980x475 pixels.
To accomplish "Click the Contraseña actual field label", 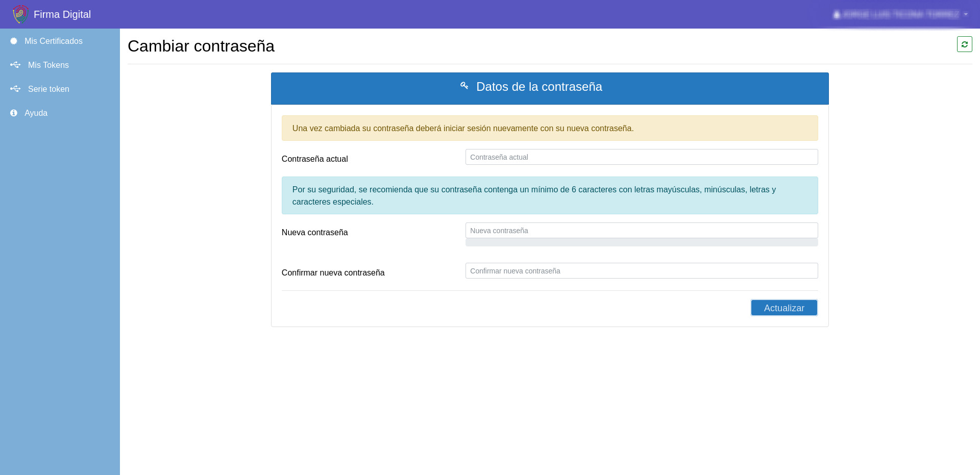I will tap(314, 159).
